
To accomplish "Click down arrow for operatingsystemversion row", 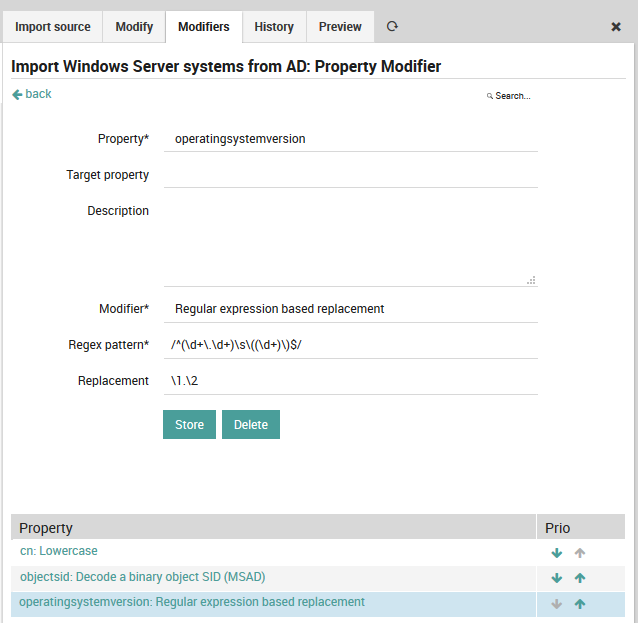I will point(557,603).
